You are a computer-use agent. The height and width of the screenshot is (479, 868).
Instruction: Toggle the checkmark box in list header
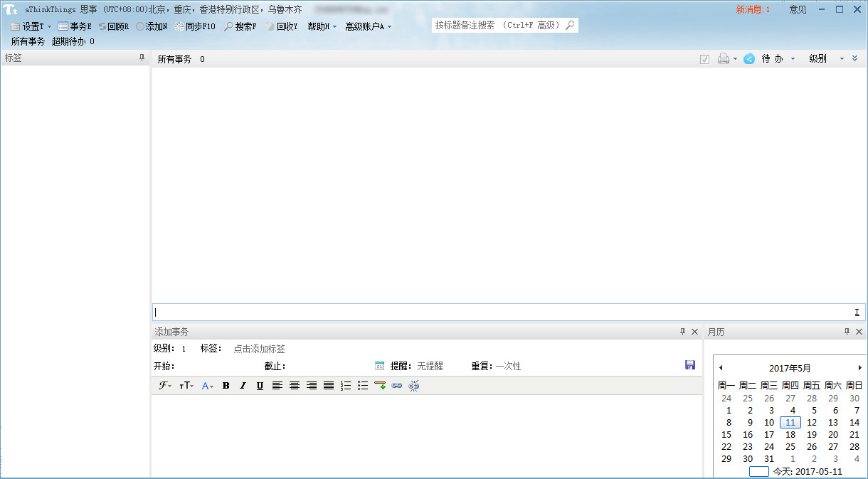704,59
